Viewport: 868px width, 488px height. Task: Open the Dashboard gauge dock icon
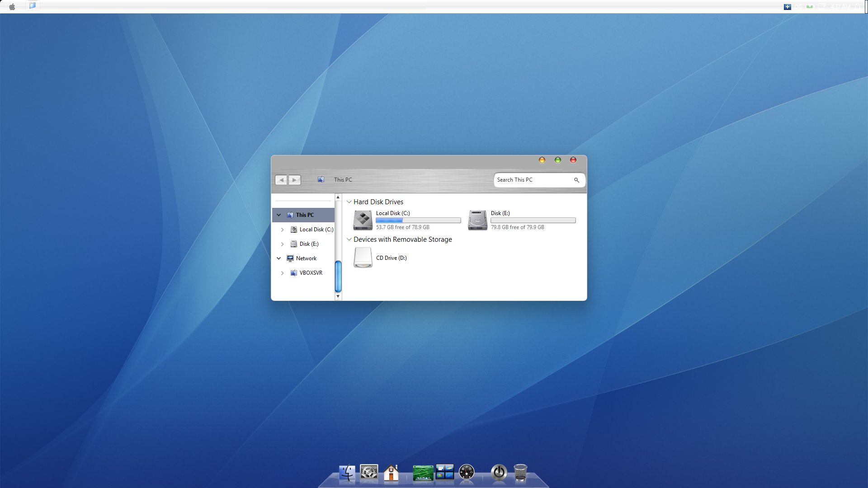tap(467, 473)
